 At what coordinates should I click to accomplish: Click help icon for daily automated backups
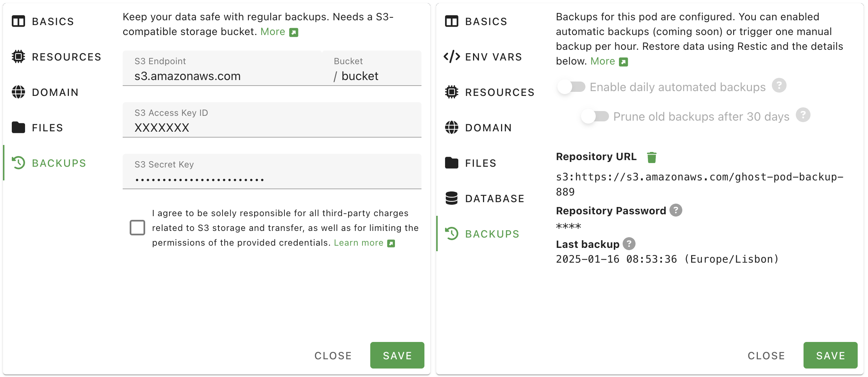(779, 86)
